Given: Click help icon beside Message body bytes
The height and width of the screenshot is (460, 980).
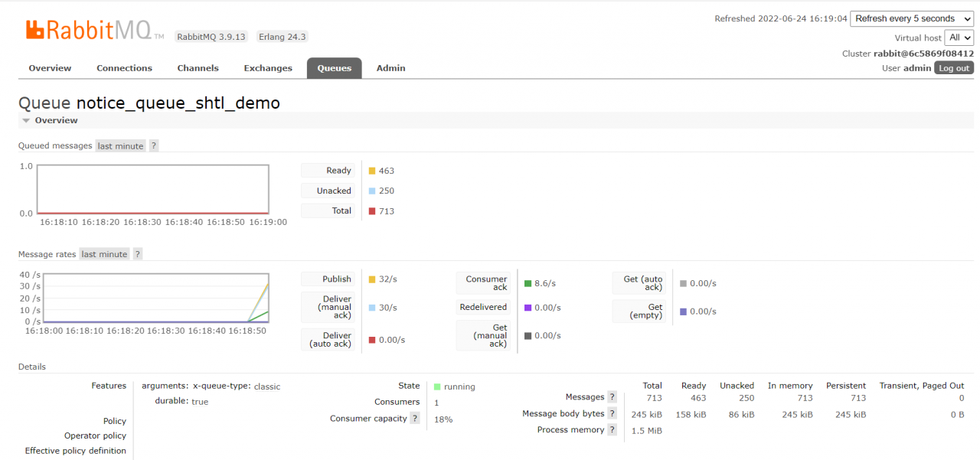Looking at the screenshot, I should (x=612, y=414).
